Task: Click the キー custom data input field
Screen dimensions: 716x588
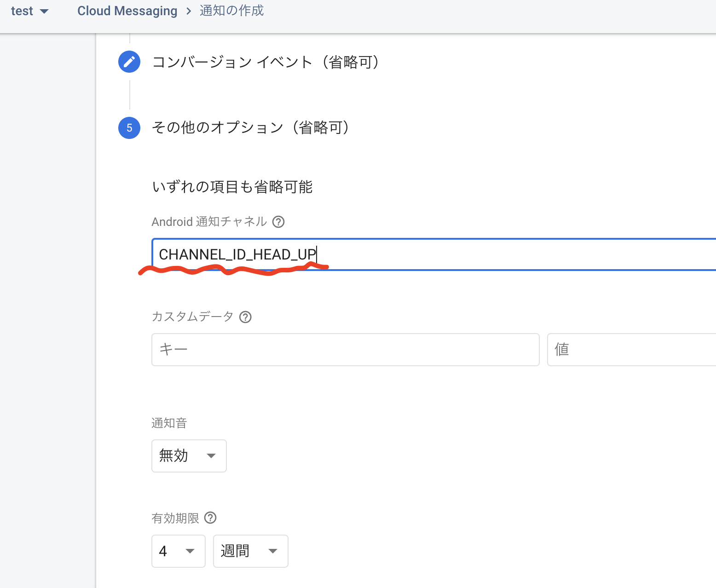Action: coord(345,350)
